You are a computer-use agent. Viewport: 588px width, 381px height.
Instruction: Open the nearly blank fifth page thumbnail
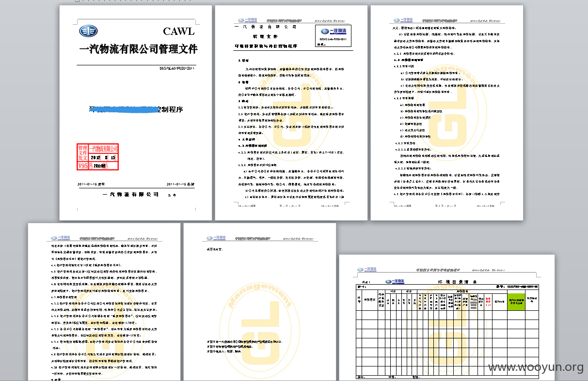(260, 302)
